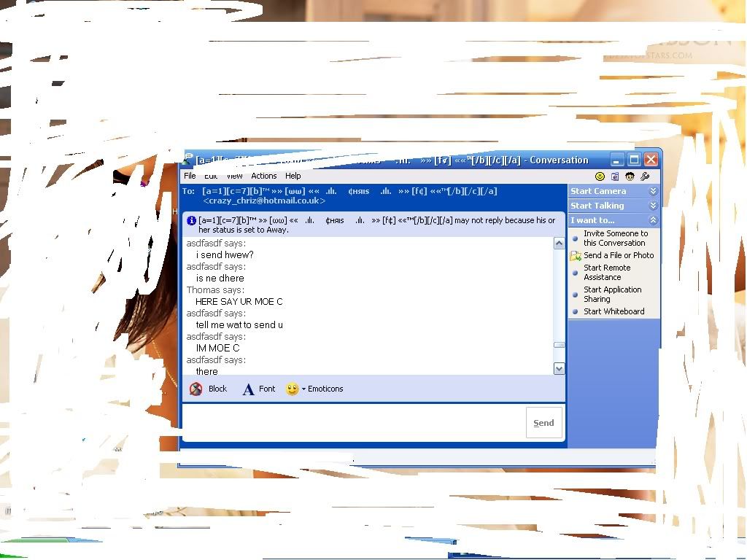Click the Send a File folder icon

pyautogui.click(x=576, y=256)
